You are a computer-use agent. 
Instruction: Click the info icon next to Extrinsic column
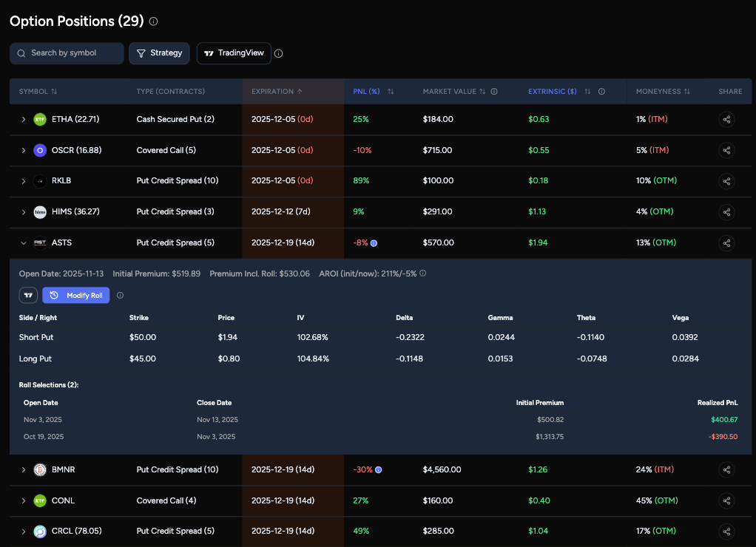[601, 91]
